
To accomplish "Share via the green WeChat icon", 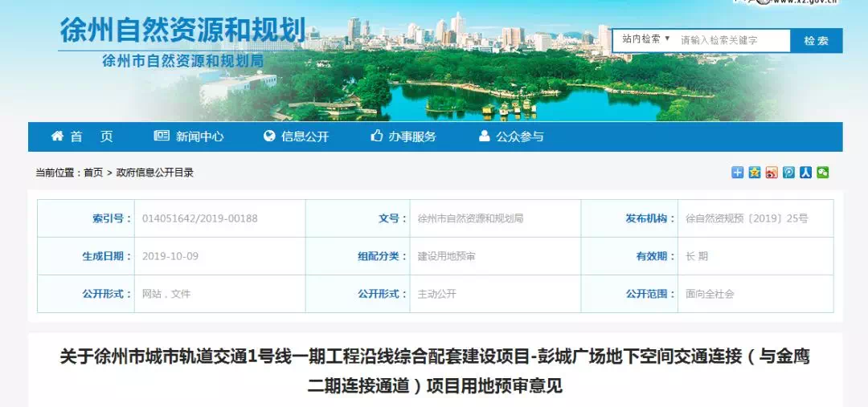I will coord(823,173).
